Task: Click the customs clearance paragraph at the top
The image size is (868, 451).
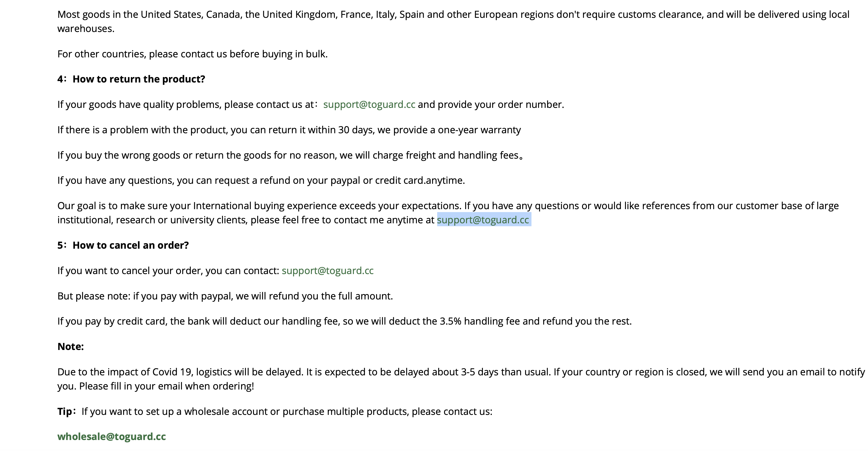Action: pos(453,21)
